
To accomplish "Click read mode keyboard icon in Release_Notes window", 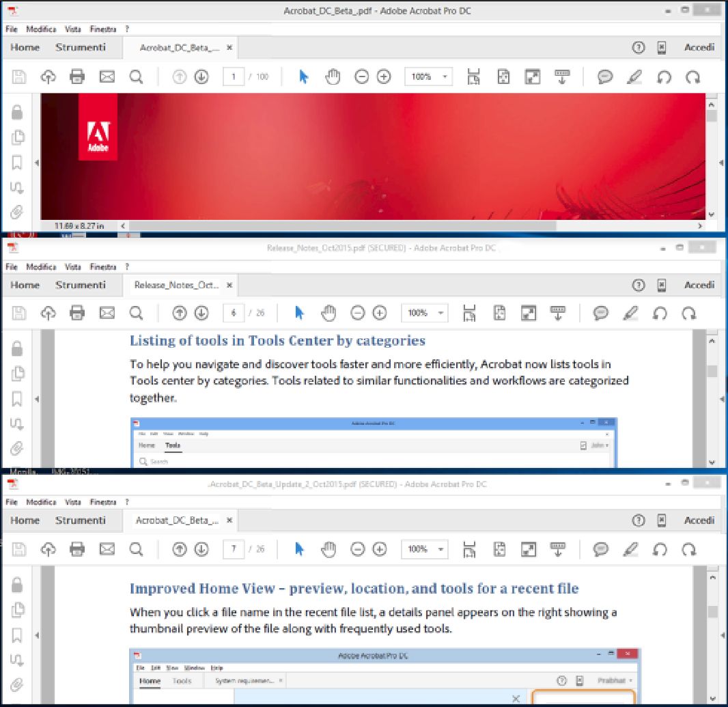I will 557,313.
